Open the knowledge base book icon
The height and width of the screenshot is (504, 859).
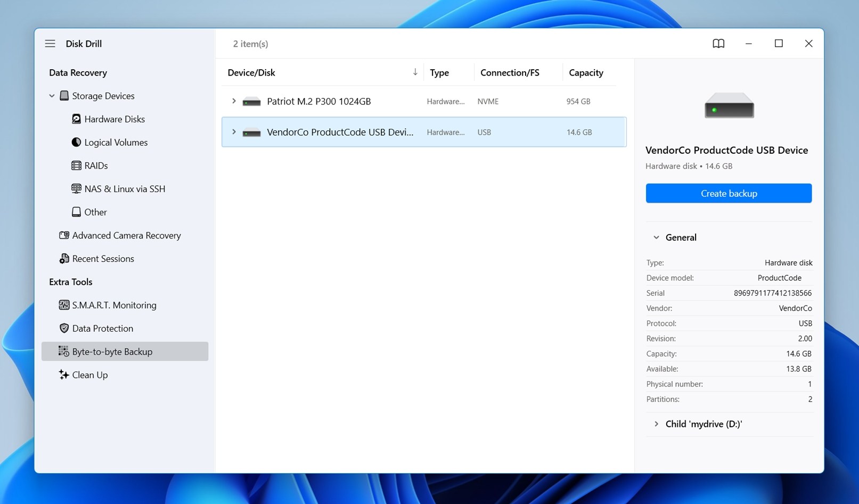pos(718,44)
